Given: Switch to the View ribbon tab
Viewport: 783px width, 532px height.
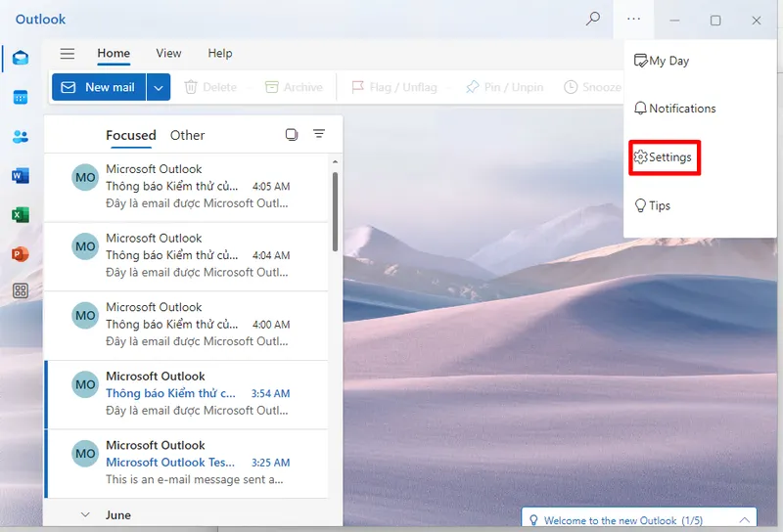Looking at the screenshot, I should tap(168, 54).
